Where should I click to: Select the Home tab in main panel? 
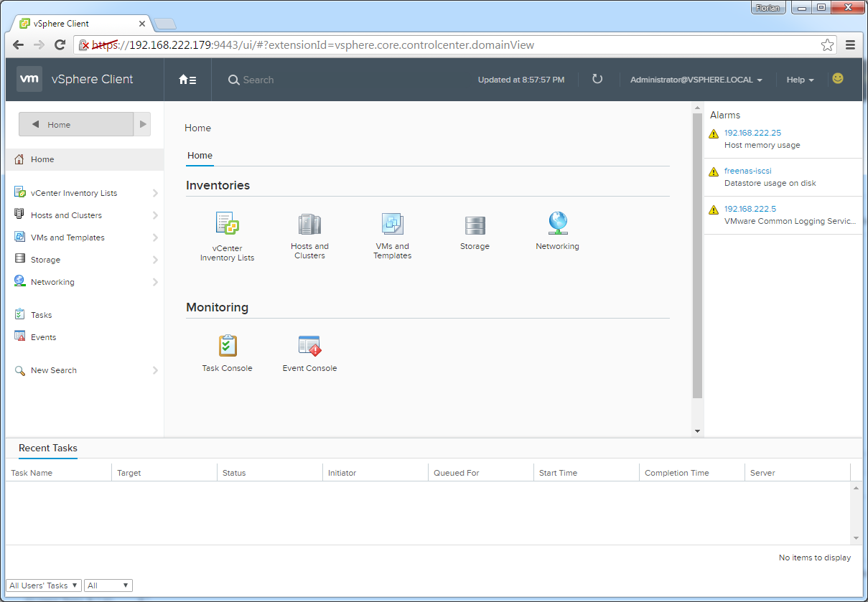tap(200, 156)
